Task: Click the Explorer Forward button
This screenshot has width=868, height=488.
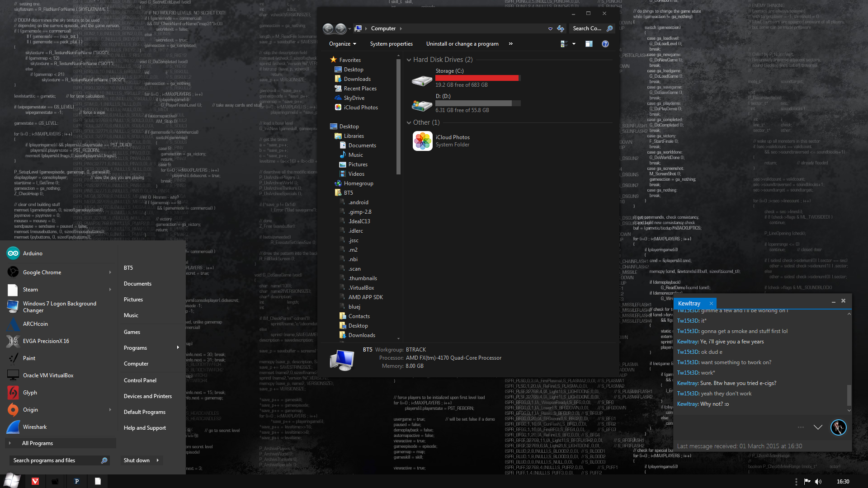Action: [340, 28]
